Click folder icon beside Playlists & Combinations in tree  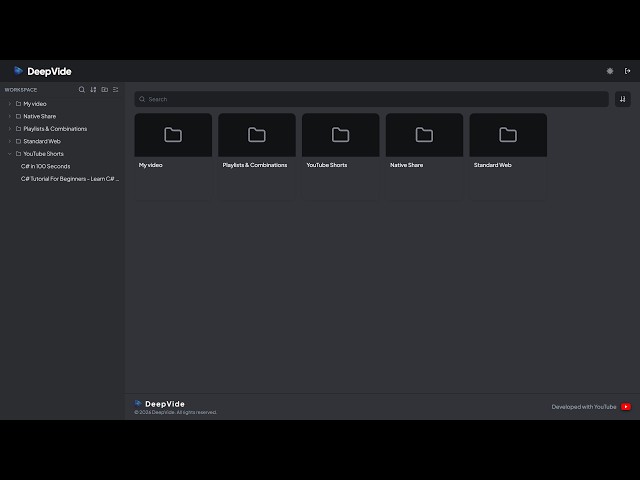click(18, 129)
